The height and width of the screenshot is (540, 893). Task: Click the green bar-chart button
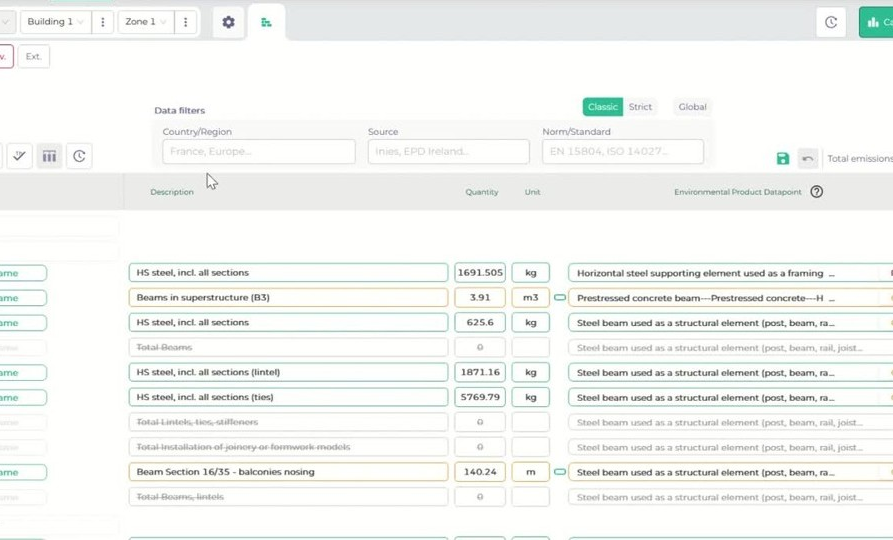(876, 22)
